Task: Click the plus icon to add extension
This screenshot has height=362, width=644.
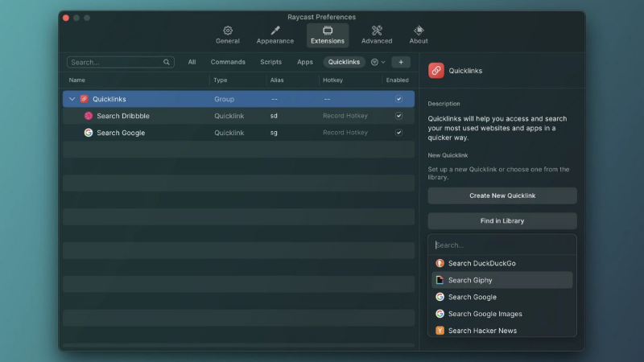Action: pyautogui.click(x=401, y=63)
